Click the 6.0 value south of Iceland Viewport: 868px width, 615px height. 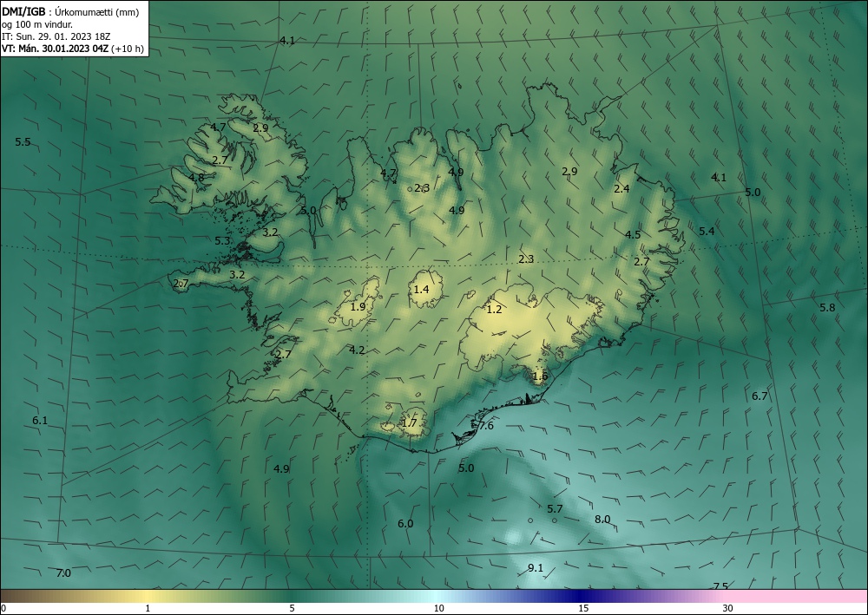(405, 523)
